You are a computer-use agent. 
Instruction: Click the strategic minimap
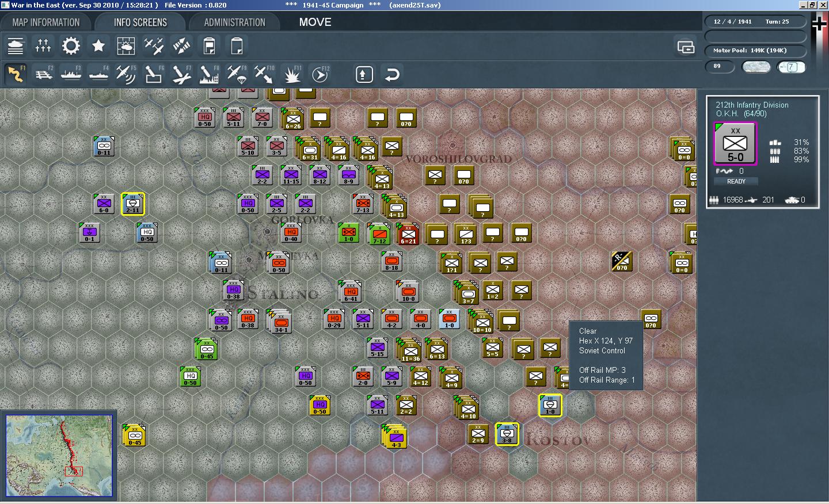pyautogui.click(x=59, y=455)
